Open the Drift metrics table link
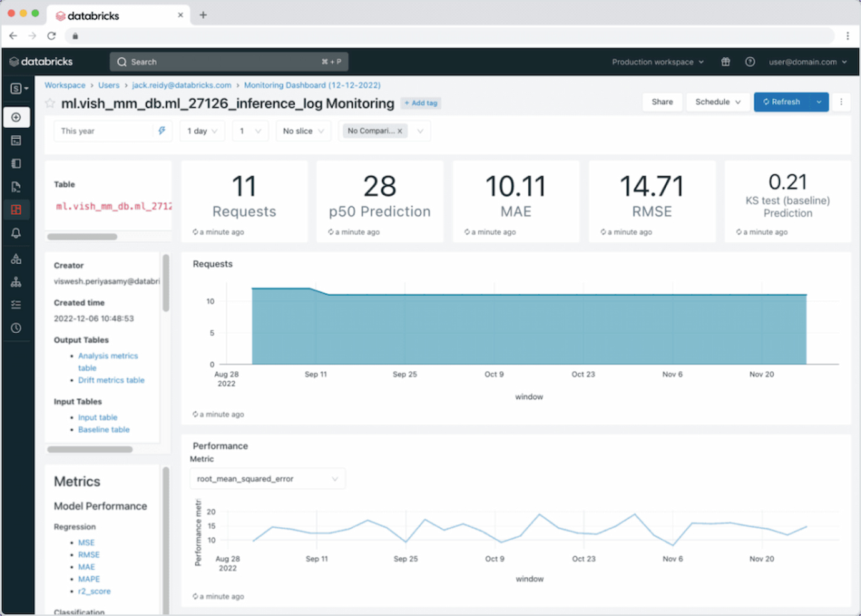The image size is (861, 616). click(111, 380)
